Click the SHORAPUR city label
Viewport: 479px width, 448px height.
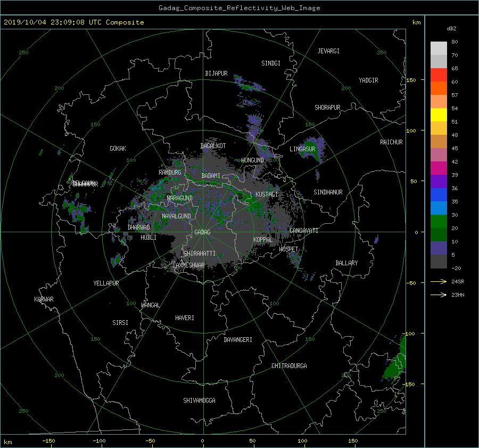click(327, 108)
